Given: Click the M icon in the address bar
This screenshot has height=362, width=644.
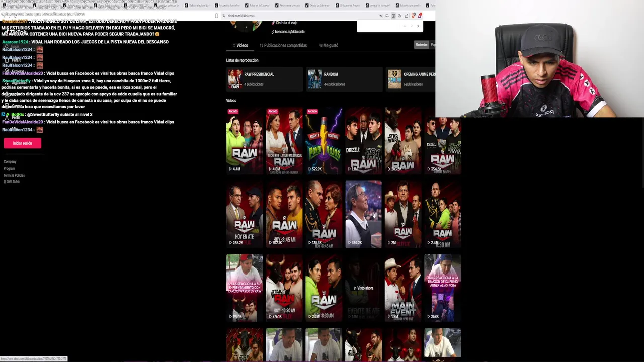Looking at the screenshot, I should tap(381, 16).
